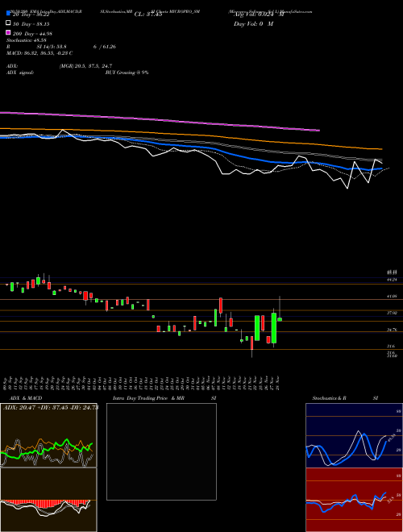Screen dimensions: 403x532
Task: Click the 'BUY Growing @ 9%' signal text
Action: (127, 73)
